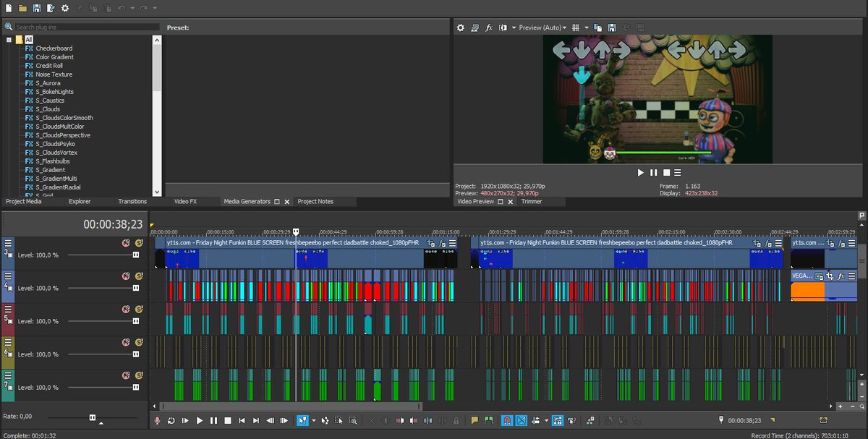The image size is (868, 439).
Task: Select the S_Aurora generator
Action: [48, 83]
